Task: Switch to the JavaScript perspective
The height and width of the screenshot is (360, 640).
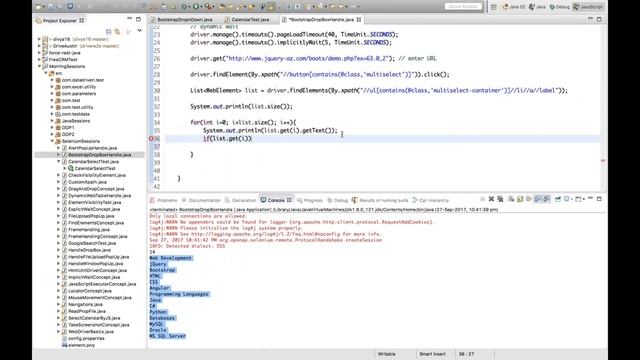Action: 588,7
